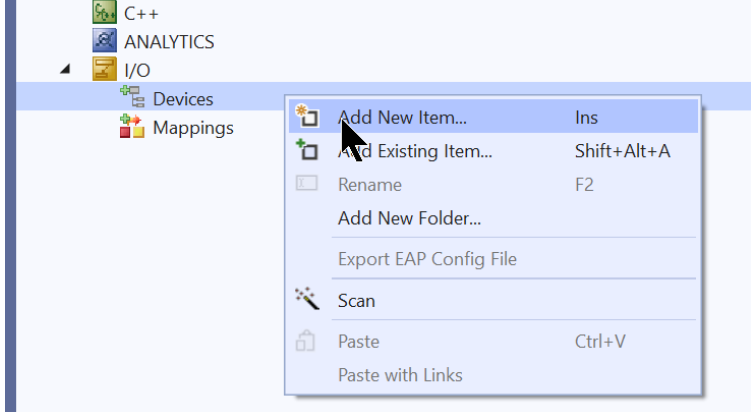Click the Add Existing Item icon

tap(307, 150)
